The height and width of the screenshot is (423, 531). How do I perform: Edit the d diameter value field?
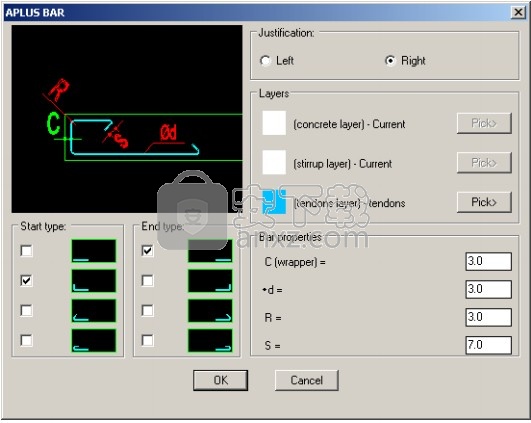(x=488, y=289)
